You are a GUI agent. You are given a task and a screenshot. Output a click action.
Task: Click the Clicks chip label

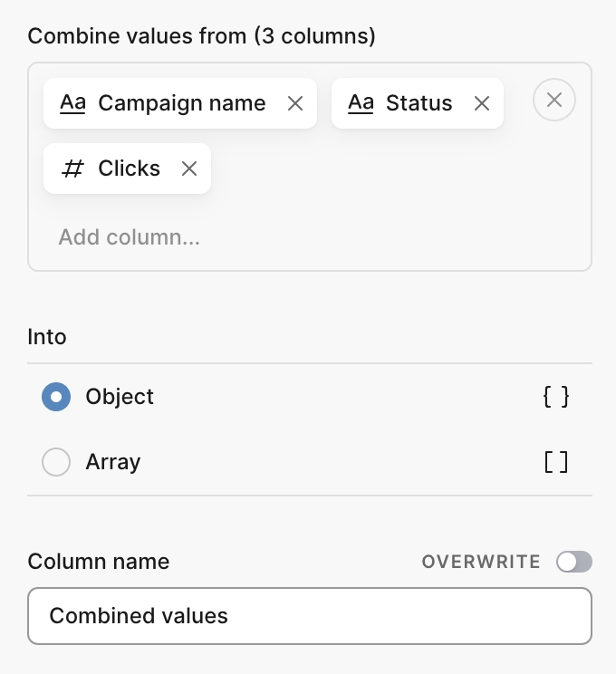pyautogui.click(x=129, y=168)
